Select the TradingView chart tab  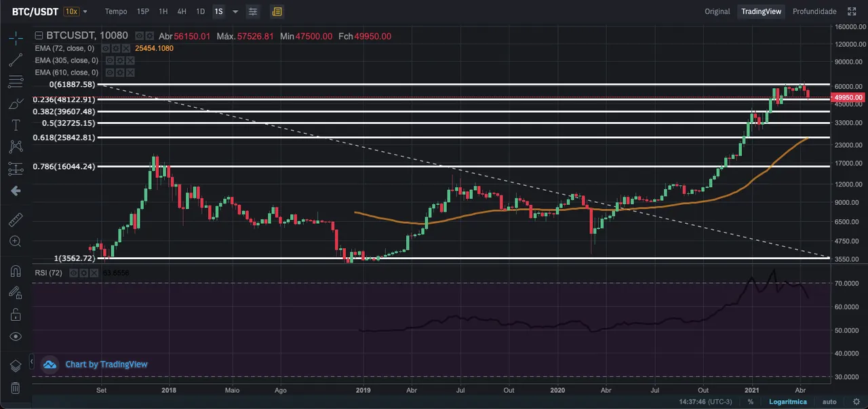(762, 12)
